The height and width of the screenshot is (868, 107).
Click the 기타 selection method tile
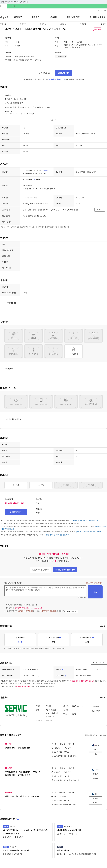point(91,485)
